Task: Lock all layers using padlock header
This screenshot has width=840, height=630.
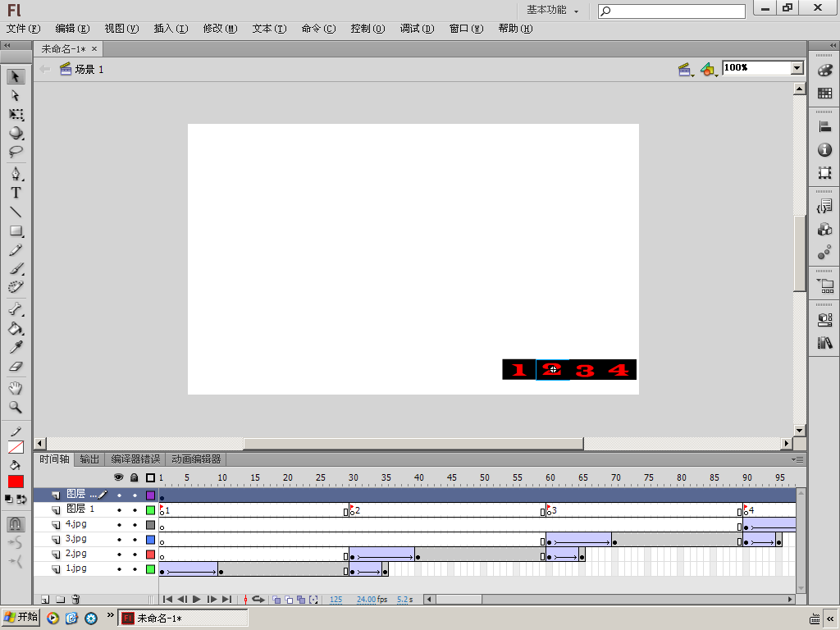Action: coord(135,477)
